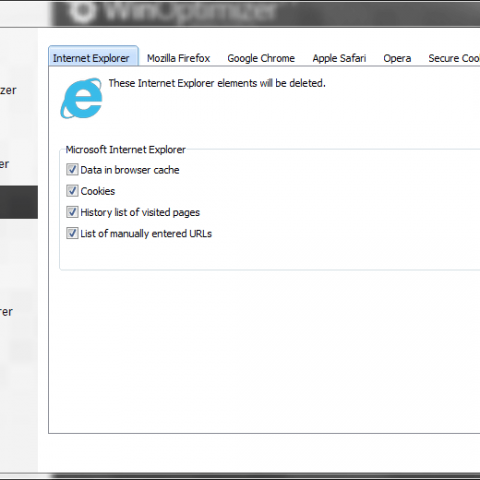Go to the Apple Safari tab

tap(339, 58)
